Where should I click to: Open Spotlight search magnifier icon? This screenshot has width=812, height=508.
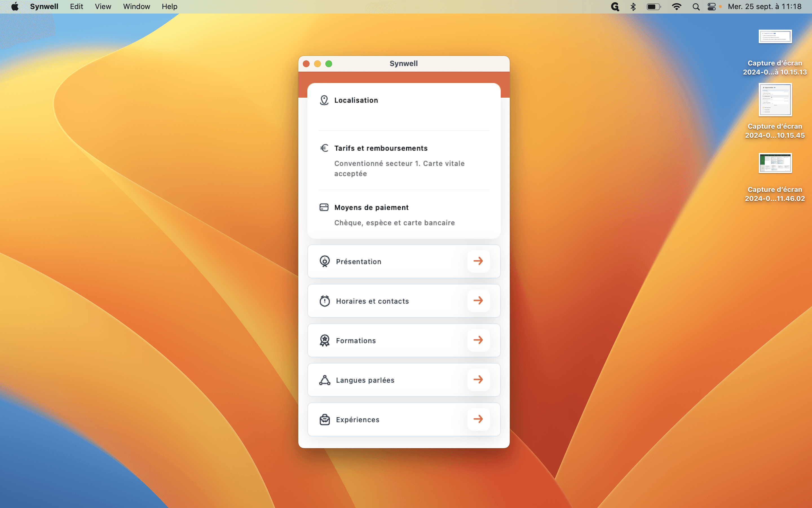click(696, 6)
